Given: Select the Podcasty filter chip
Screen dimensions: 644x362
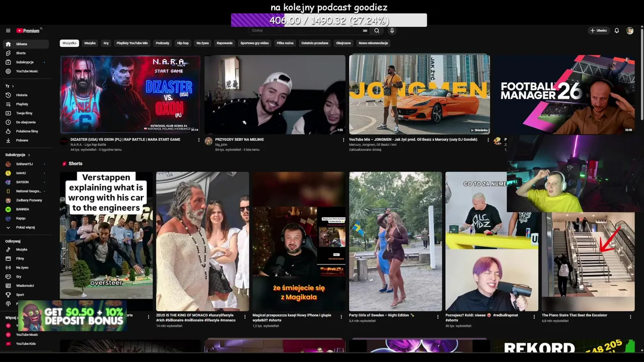Looking at the screenshot, I should [x=163, y=43].
